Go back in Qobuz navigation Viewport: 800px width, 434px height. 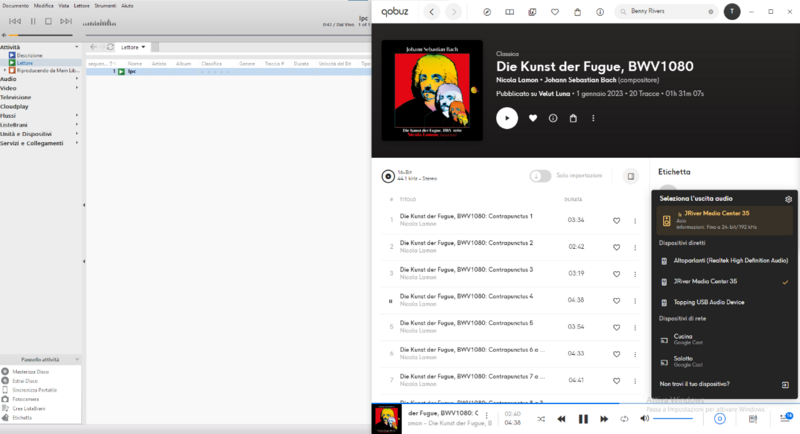[432, 12]
